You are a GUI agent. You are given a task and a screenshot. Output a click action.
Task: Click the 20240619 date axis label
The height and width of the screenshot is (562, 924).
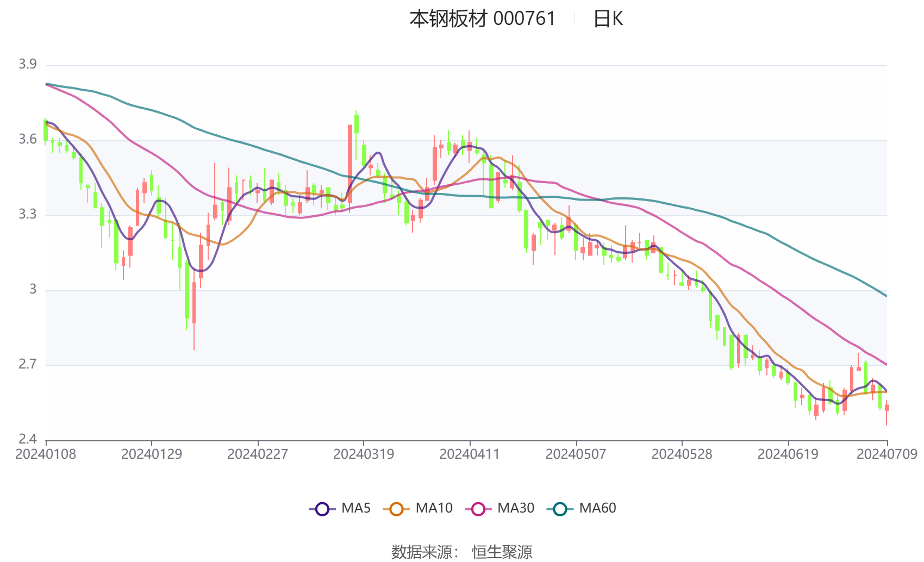788,454
